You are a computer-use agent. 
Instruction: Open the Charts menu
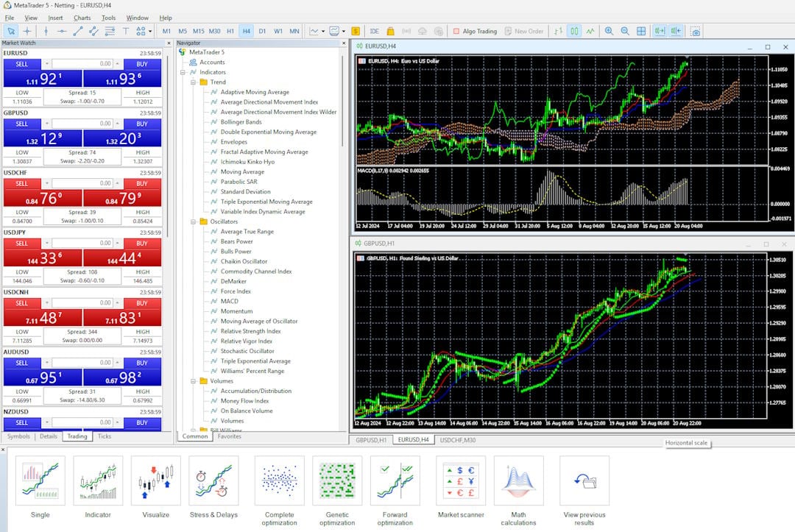(82, 18)
